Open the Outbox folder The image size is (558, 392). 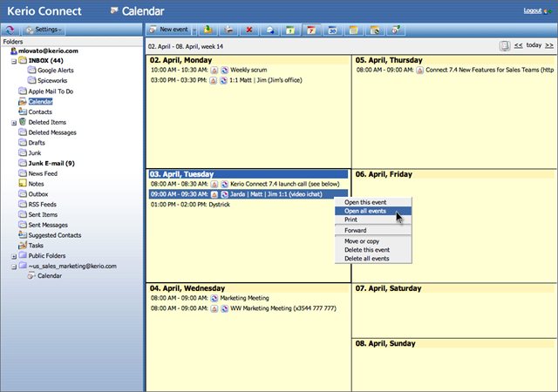tap(38, 194)
